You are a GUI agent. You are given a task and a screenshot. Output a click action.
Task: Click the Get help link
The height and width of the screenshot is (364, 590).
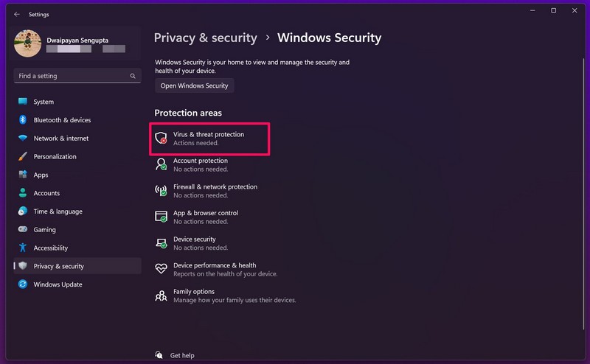pyautogui.click(x=182, y=355)
